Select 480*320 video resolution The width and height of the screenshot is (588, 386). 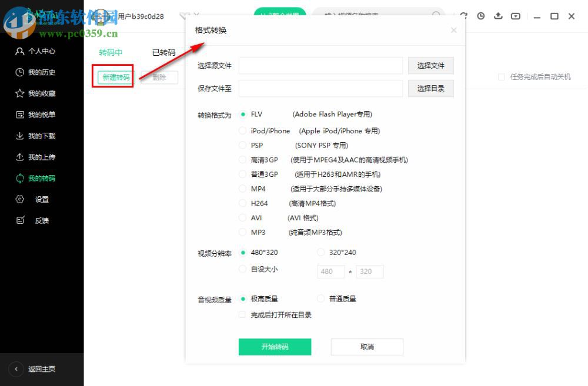(243, 253)
